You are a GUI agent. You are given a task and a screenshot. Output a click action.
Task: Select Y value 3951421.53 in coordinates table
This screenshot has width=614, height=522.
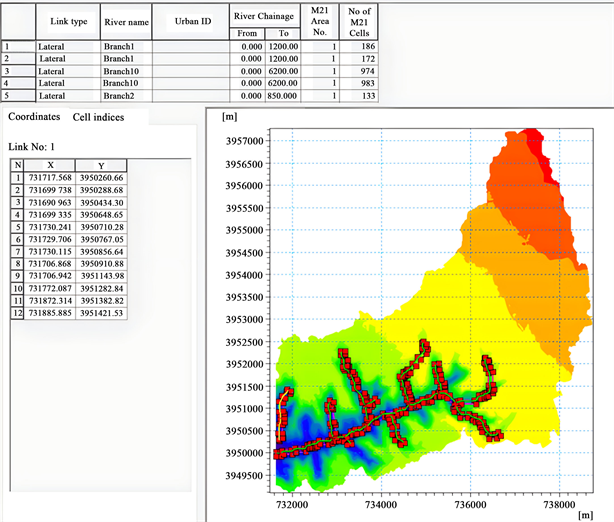point(103,314)
